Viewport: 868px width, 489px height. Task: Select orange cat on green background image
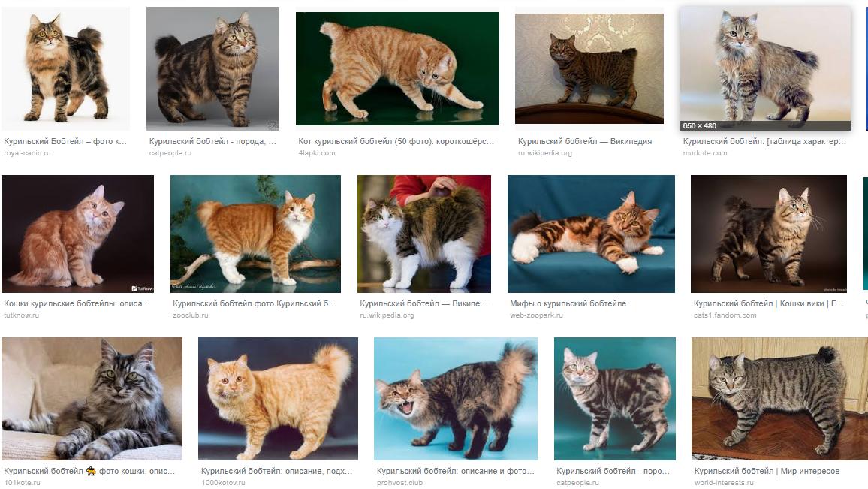(x=397, y=68)
